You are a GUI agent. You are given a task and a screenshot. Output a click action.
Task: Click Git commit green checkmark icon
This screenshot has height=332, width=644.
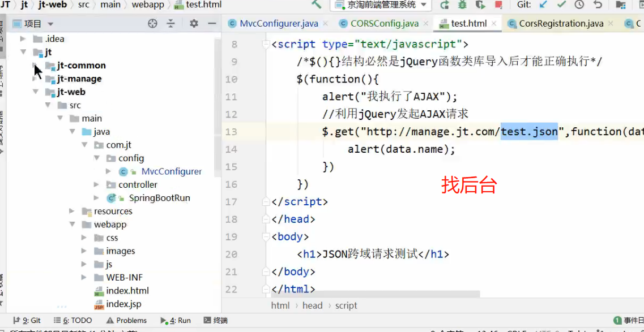click(x=561, y=5)
